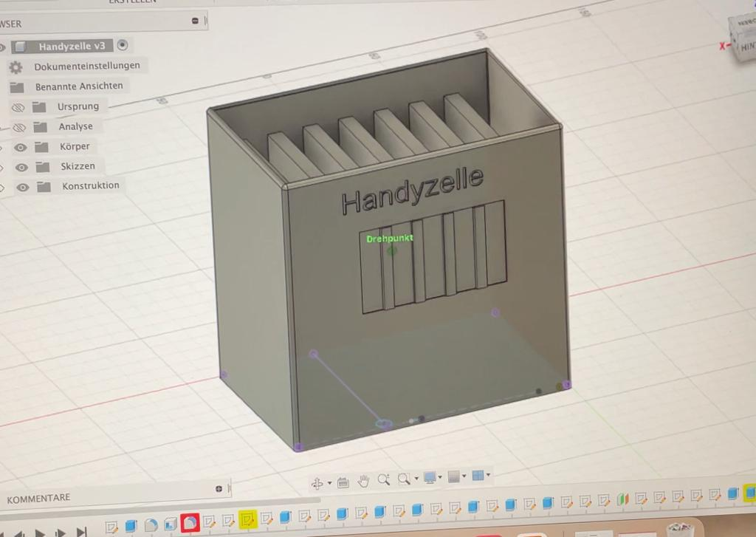Select the Konstruktion tree row label

pos(91,185)
